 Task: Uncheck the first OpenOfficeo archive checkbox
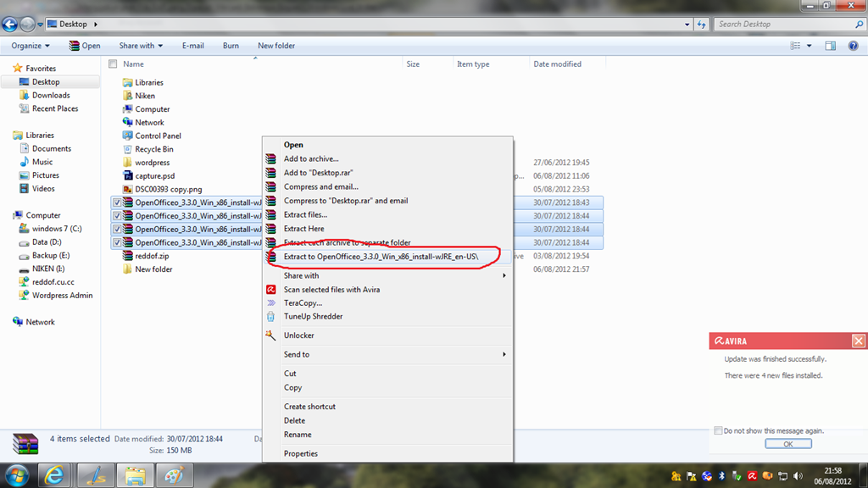tap(116, 202)
